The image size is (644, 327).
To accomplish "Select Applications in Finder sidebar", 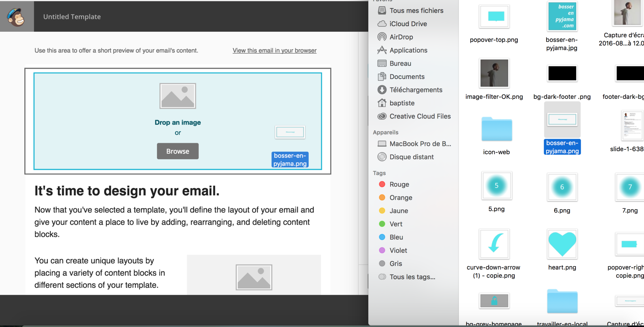I will 408,50.
